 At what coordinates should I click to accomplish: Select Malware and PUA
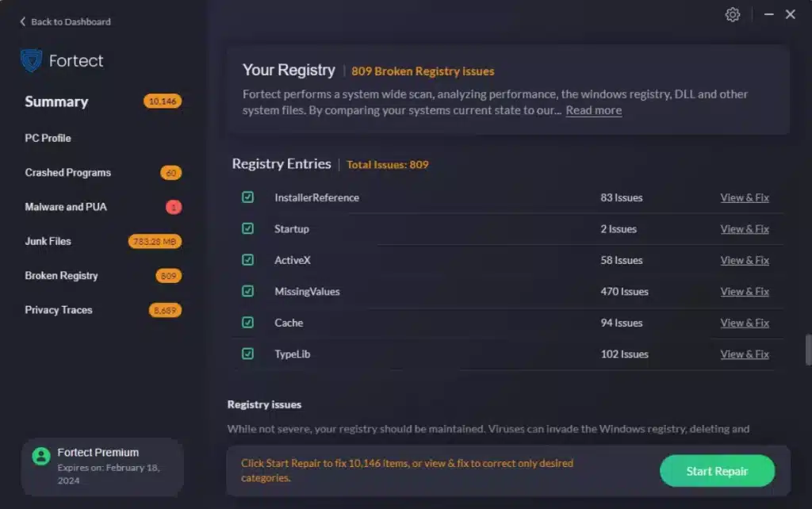(66, 207)
